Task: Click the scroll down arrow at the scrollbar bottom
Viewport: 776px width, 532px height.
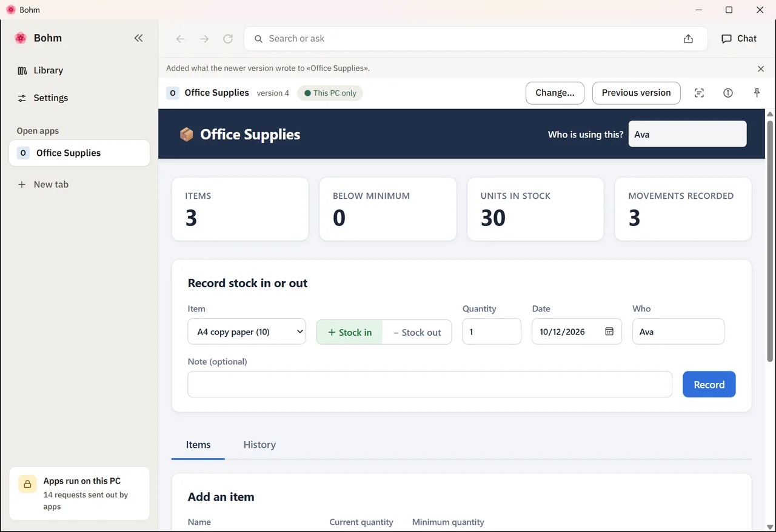Action: click(771, 527)
